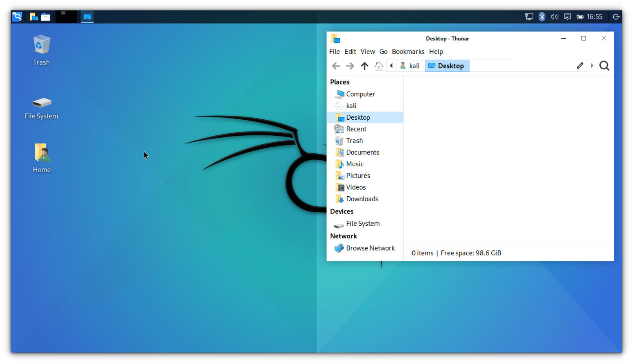
Task: Click the Desktop path bar button
Action: 447,66
